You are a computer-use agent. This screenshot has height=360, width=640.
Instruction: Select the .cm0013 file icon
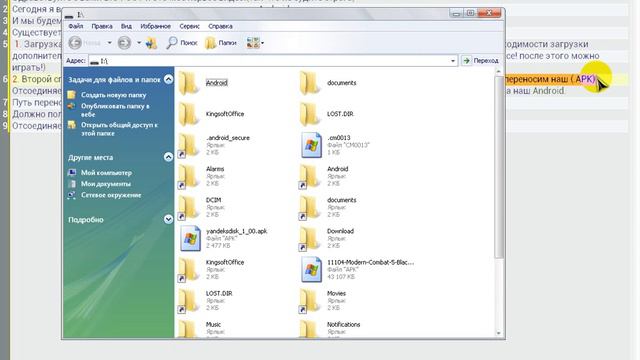tap(311, 145)
